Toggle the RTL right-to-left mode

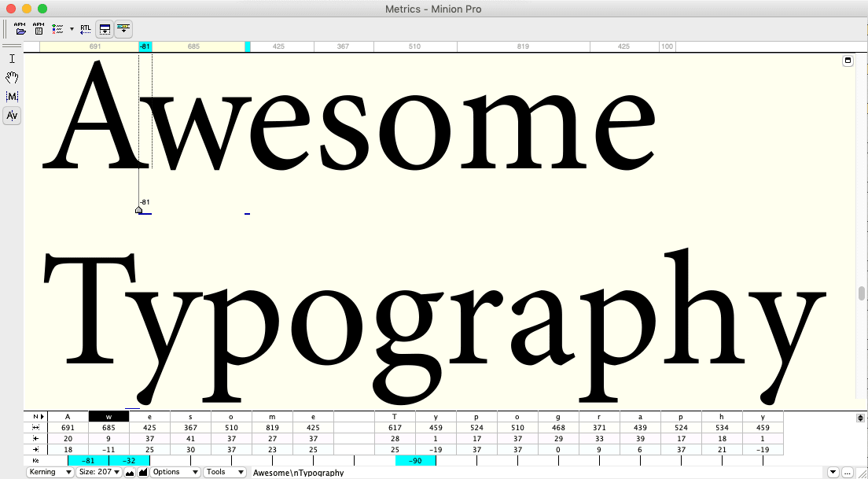point(85,29)
